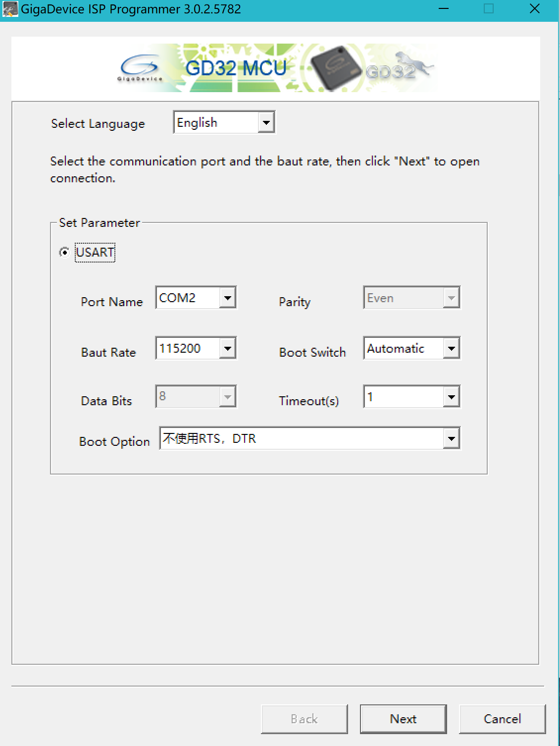This screenshot has height=746, width=560.
Task: Click the Set Parameter group title
Action: point(100,223)
